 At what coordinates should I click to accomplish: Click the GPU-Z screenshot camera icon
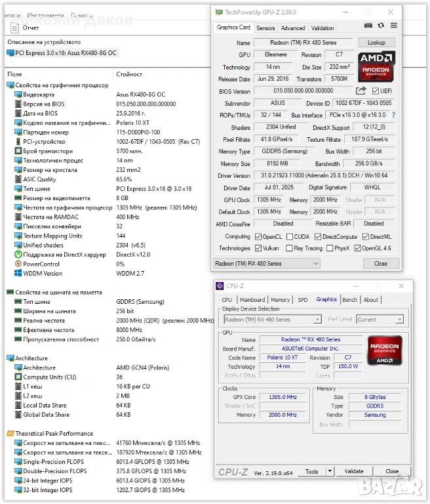(368, 26)
